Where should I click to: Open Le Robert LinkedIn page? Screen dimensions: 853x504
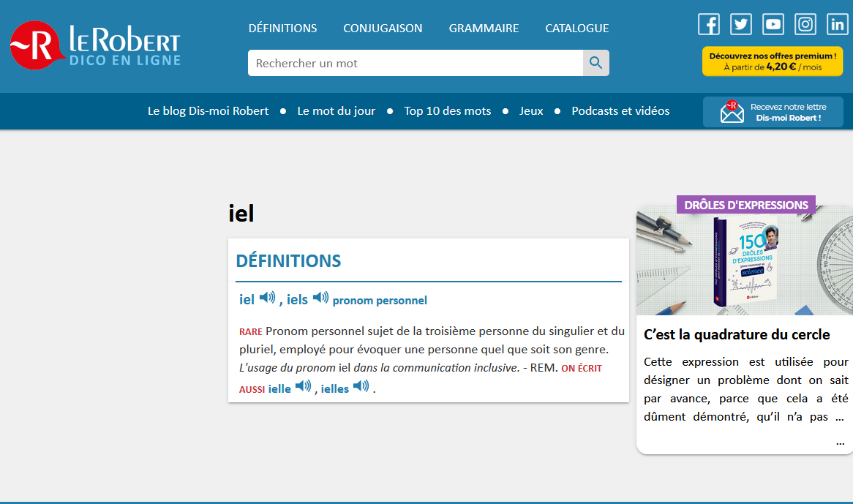tap(837, 24)
